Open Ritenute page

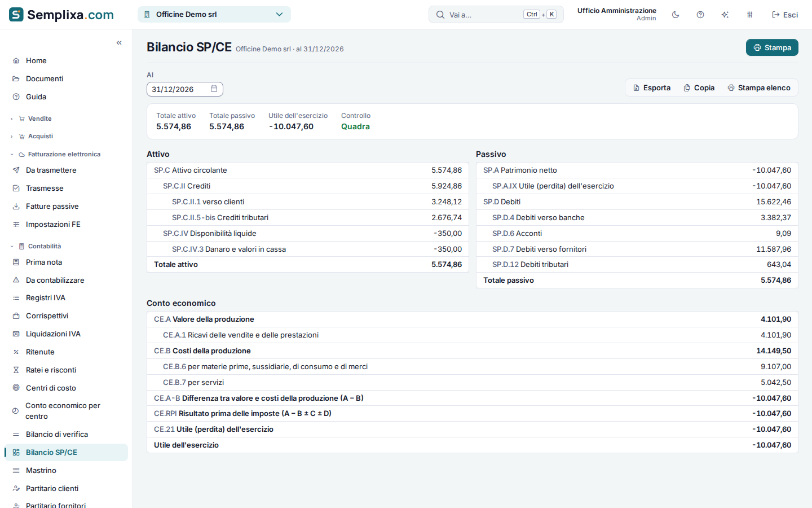[66, 352]
